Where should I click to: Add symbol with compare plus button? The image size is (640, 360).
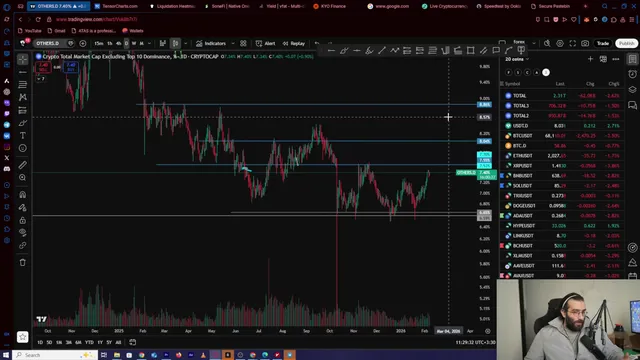pyautogui.click(x=83, y=43)
